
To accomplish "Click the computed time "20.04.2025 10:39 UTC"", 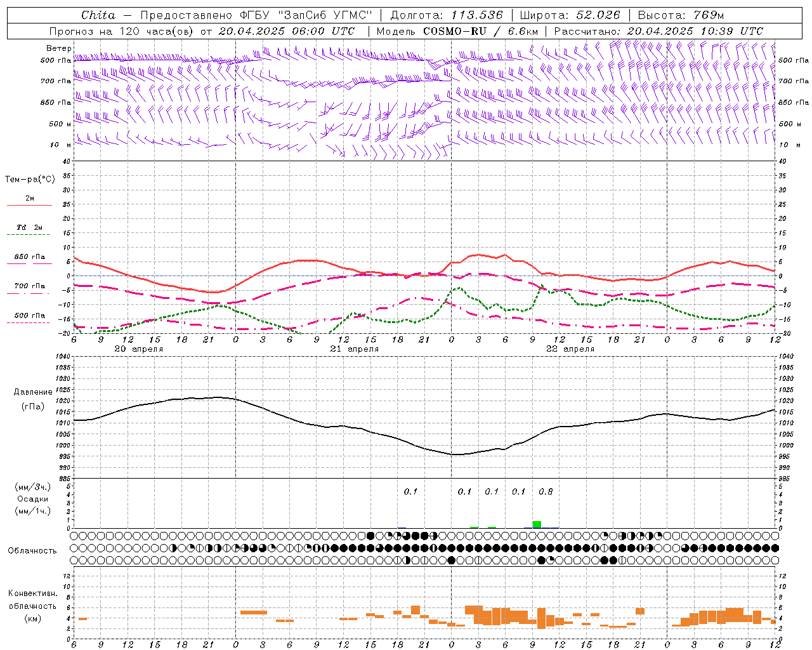I will coord(695,31).
